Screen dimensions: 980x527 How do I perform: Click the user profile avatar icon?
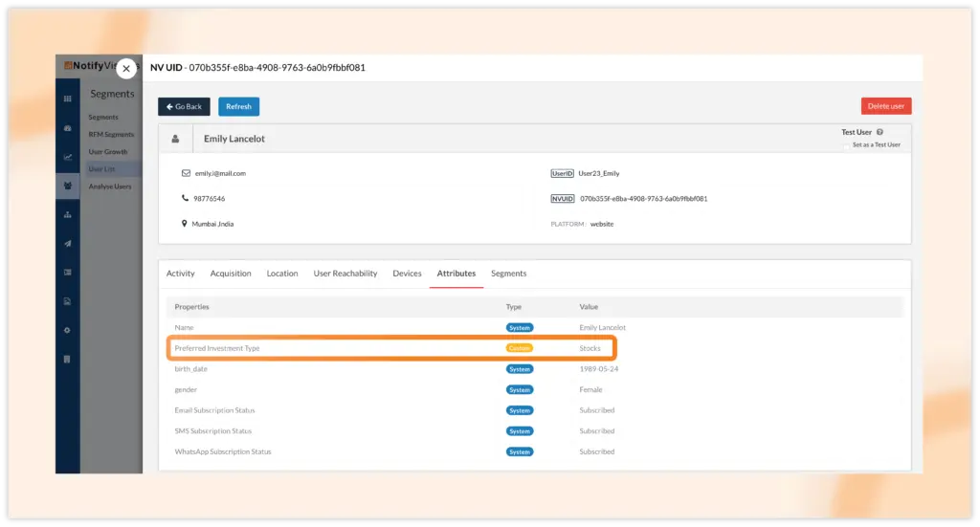coord(175,139)
